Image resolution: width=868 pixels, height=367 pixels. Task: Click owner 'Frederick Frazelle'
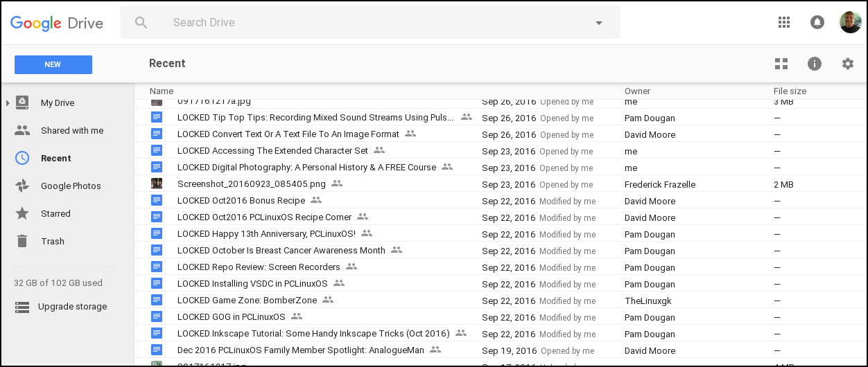pyautogui.click(x=660, y=185)
